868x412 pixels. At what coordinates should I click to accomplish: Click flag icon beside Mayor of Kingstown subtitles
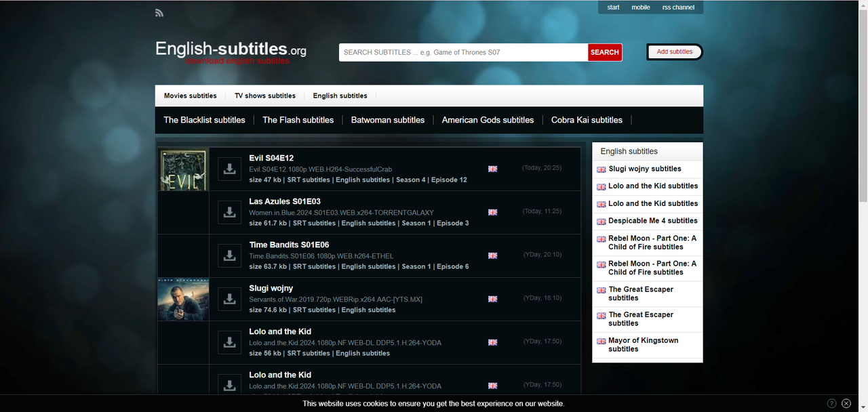(601, 342)
